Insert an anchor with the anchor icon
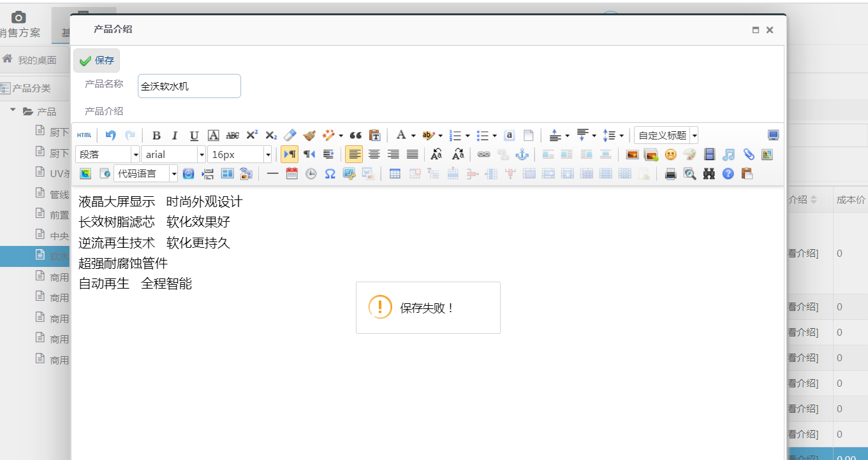The width and height of the screenshot is (868, 460). [522, 154]
